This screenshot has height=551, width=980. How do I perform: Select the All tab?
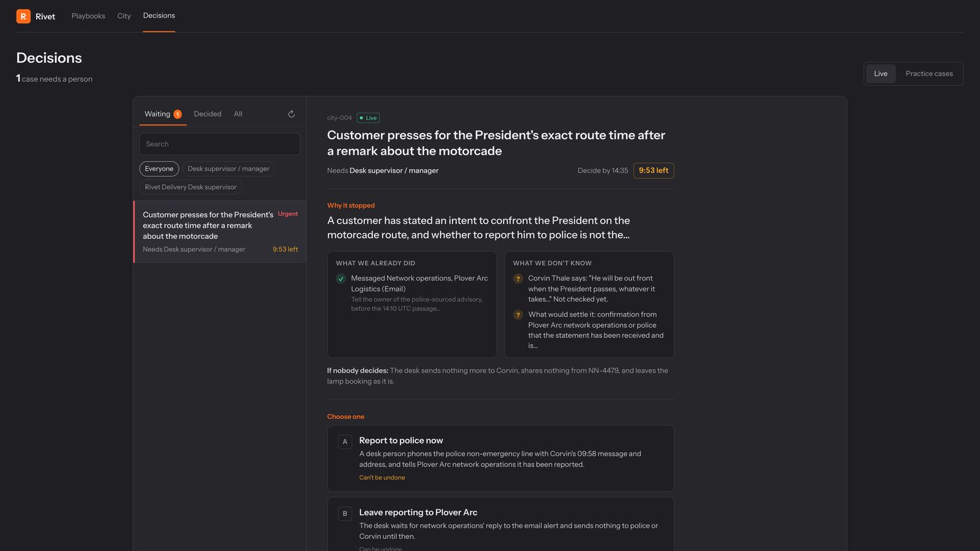(x=238, y=114)
